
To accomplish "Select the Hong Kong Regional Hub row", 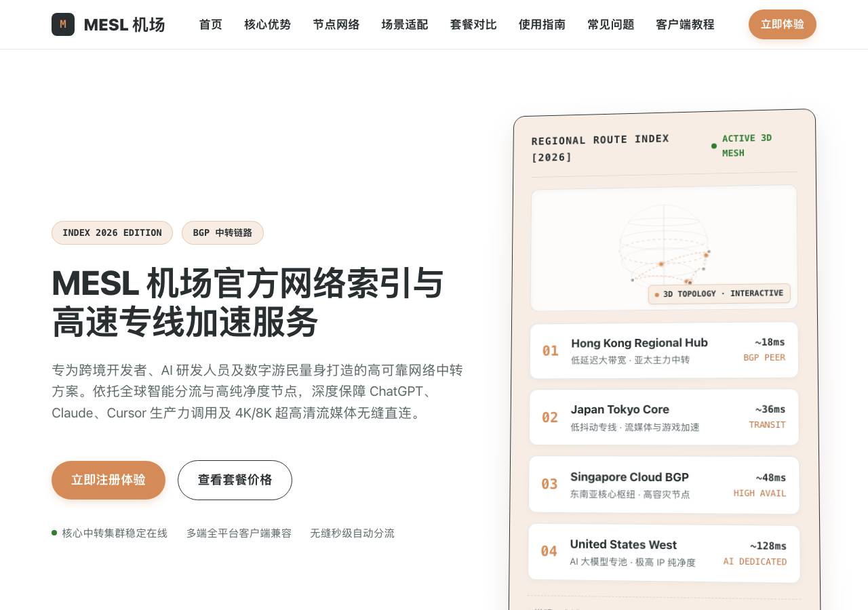I will (x=664, y=350).
